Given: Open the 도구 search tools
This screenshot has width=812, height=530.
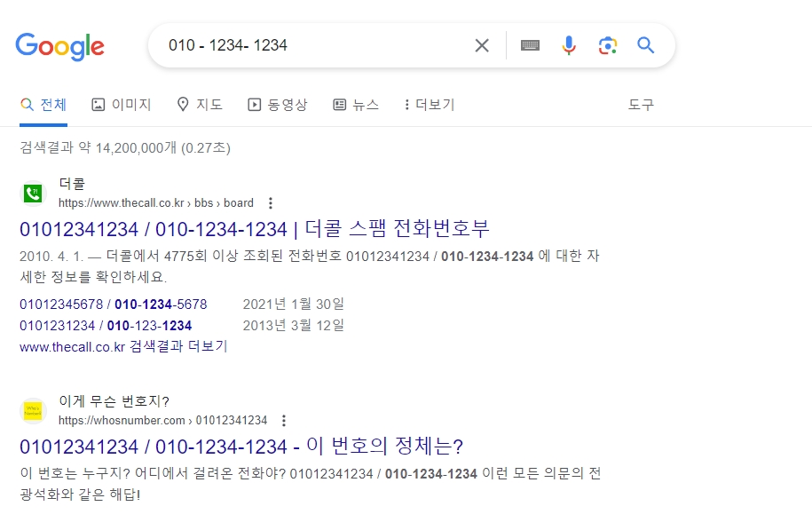Looking at the screenshot, I should pyautogui.click(x=641, y=104).
